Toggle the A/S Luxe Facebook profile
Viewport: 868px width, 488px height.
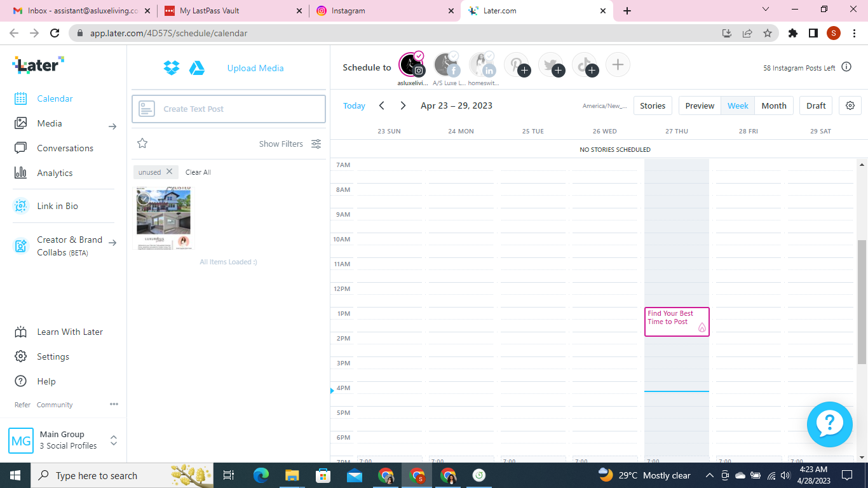[x=447, y=65]
